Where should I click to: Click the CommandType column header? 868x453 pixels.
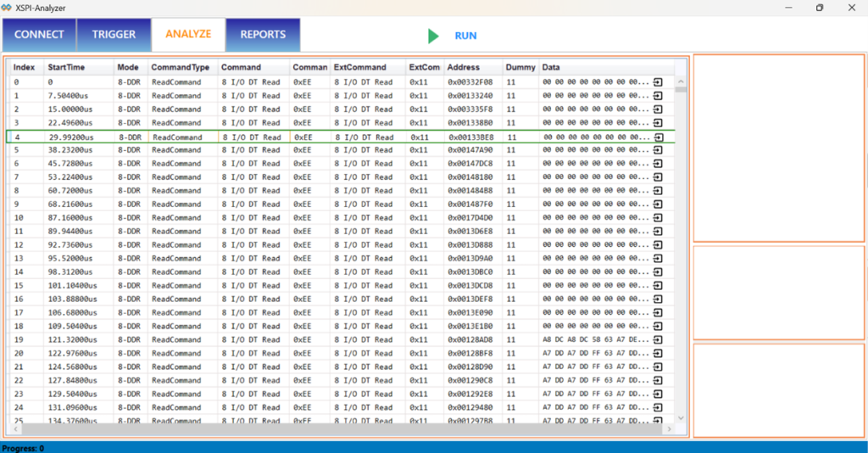(x=174, y=67)
